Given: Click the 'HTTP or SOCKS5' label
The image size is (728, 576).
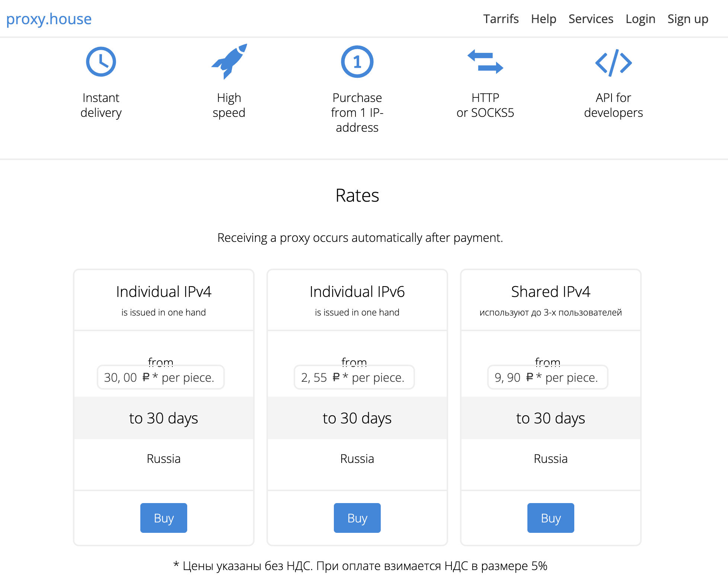Looking at the screenshot, I should (485, 105).
